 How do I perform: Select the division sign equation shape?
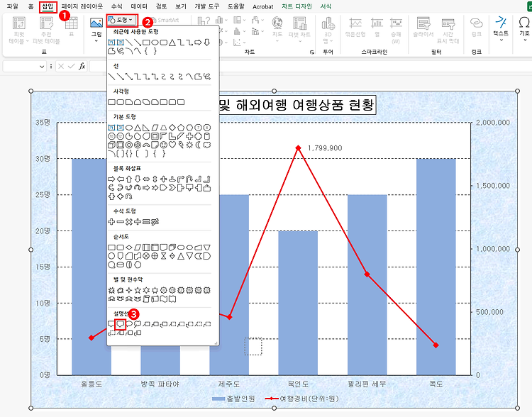[x=138, y=221]
